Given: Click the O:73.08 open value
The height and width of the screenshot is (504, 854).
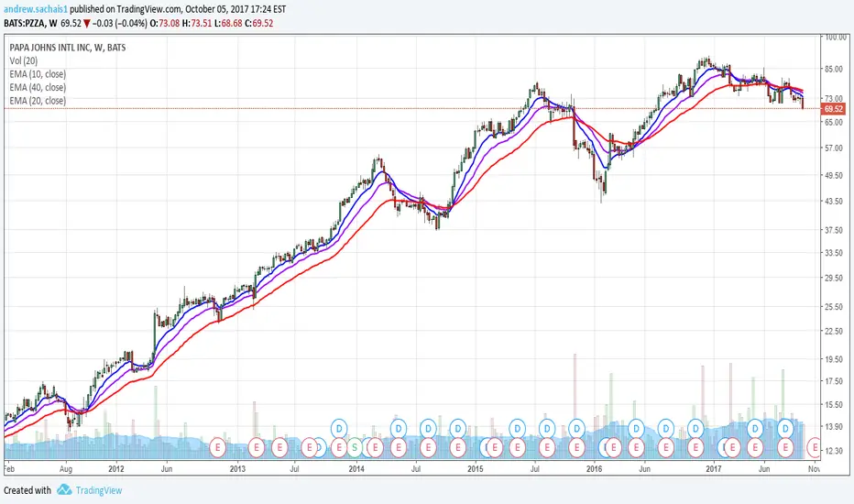Looking at the screenshot, I should (165, 24).
